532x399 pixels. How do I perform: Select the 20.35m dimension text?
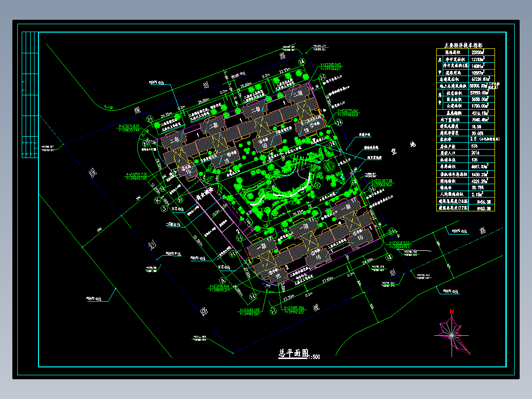point(166,116)
